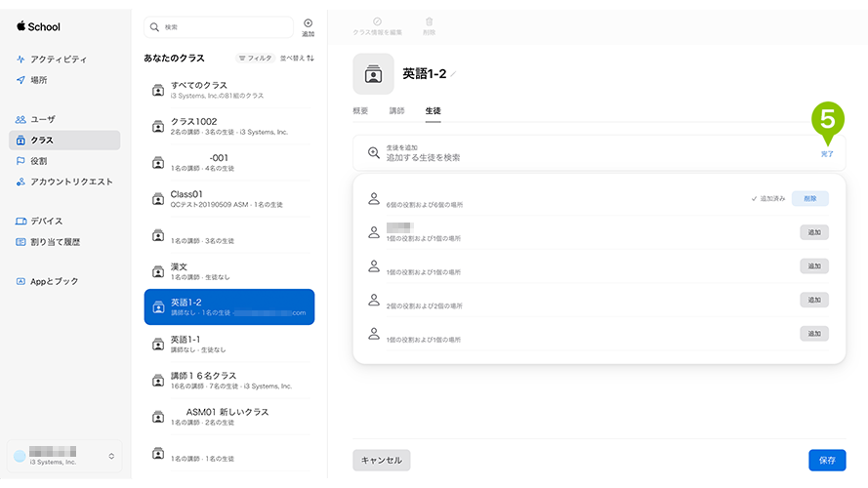Screen dimensions: 868x488
Task: Select the -001 class row
Action: (229, 162)
